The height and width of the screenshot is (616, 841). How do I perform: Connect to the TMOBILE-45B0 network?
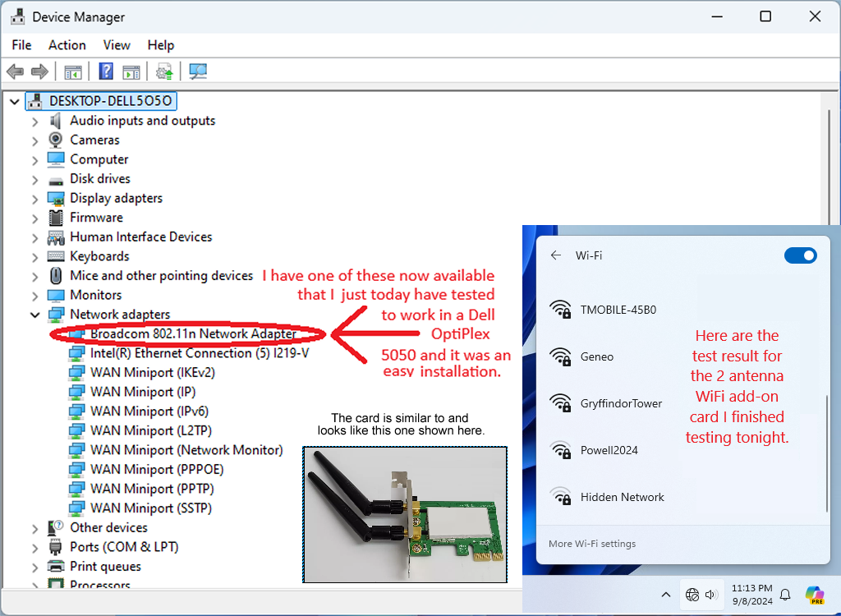pyautogui.click(x=618, y=310)
